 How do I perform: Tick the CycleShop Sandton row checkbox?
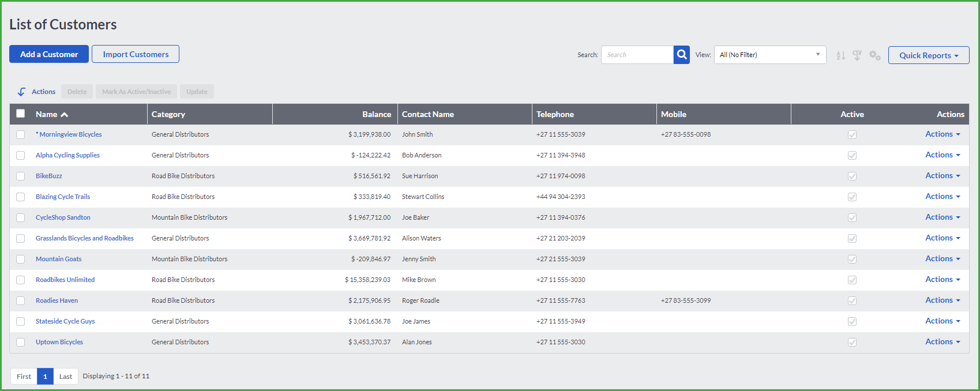click(21, 217)
